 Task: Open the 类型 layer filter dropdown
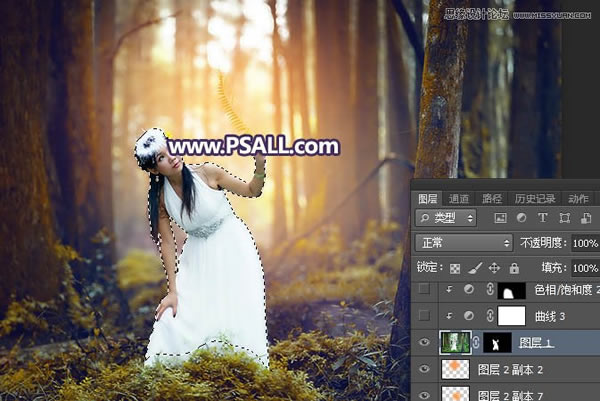(446, 218)
